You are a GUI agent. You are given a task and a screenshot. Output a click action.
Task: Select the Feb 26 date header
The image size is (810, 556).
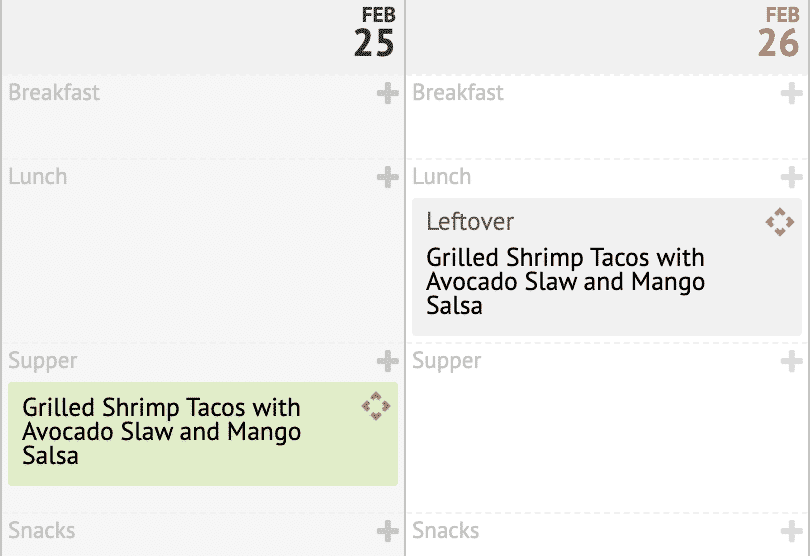pos(777,33)
